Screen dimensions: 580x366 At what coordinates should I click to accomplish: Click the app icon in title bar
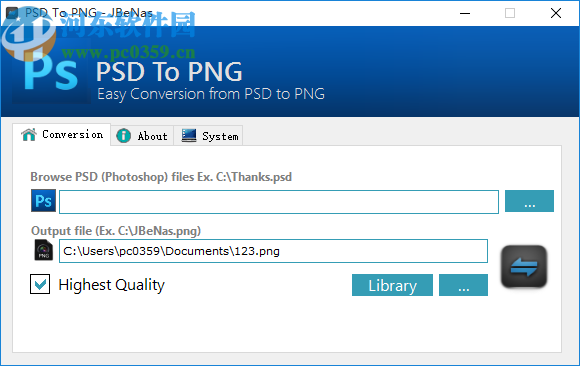[x=12, y=13]
